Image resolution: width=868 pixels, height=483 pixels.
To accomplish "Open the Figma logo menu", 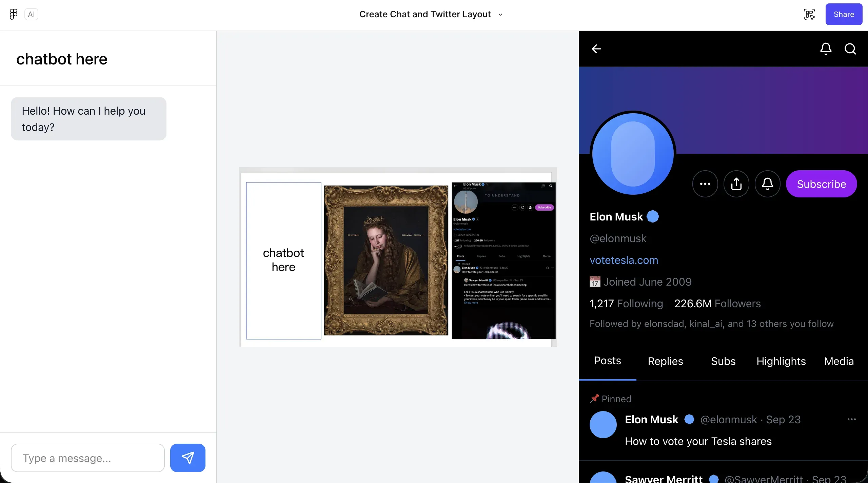I will tap(13, 14).
